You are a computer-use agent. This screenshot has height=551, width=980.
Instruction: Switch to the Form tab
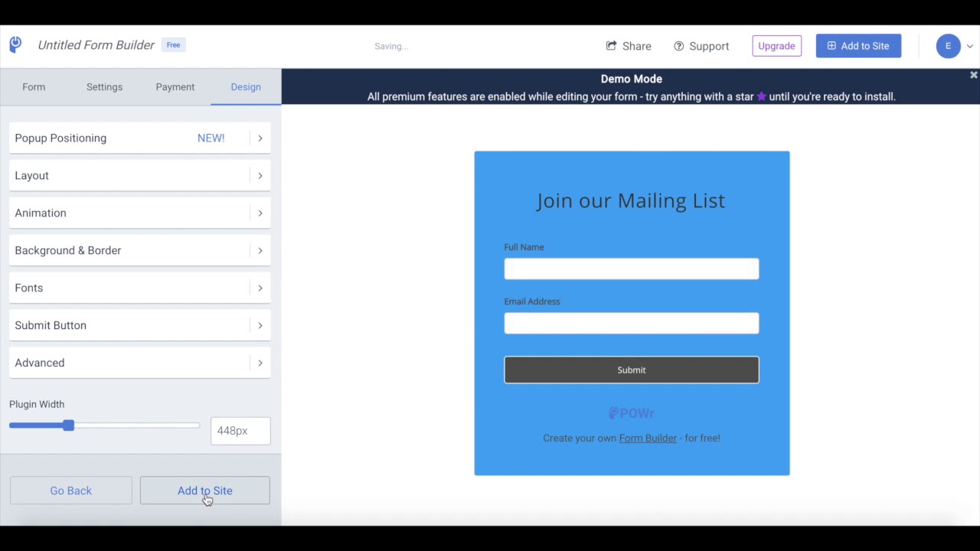[x=34, y=87]
